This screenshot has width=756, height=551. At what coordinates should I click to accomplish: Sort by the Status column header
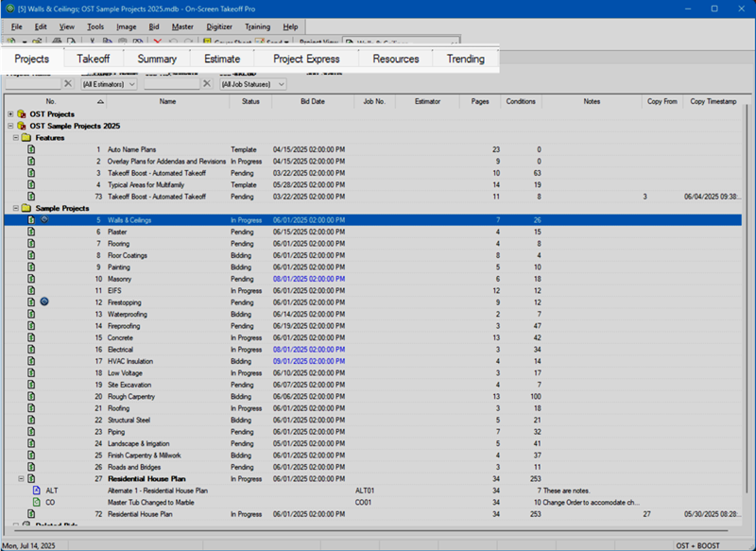click(x=250, y=101)
